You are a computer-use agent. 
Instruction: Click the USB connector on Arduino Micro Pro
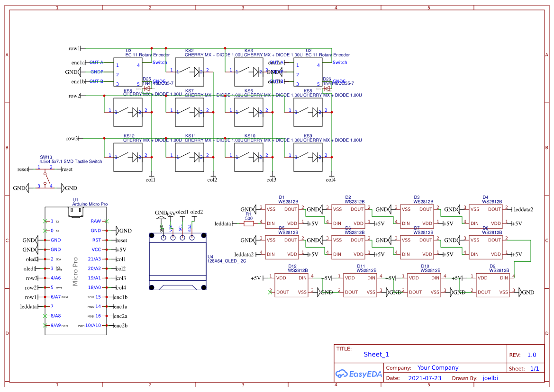pyautogui.click(x=74, y=214)
